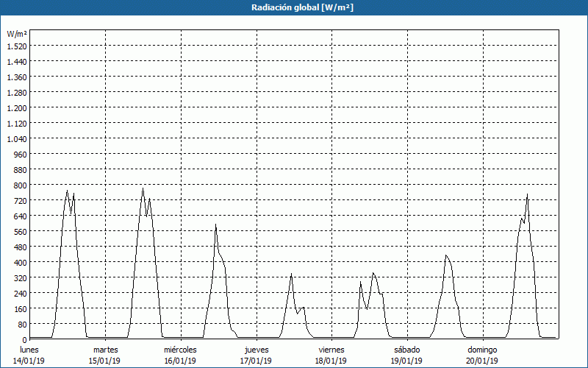Click the 'W/m²' unit label
The width and height of the screenshot is (588, 368).
17,34
